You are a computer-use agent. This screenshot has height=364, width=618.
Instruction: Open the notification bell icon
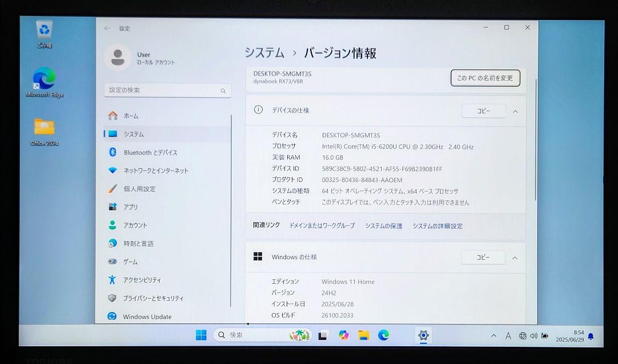591,337
